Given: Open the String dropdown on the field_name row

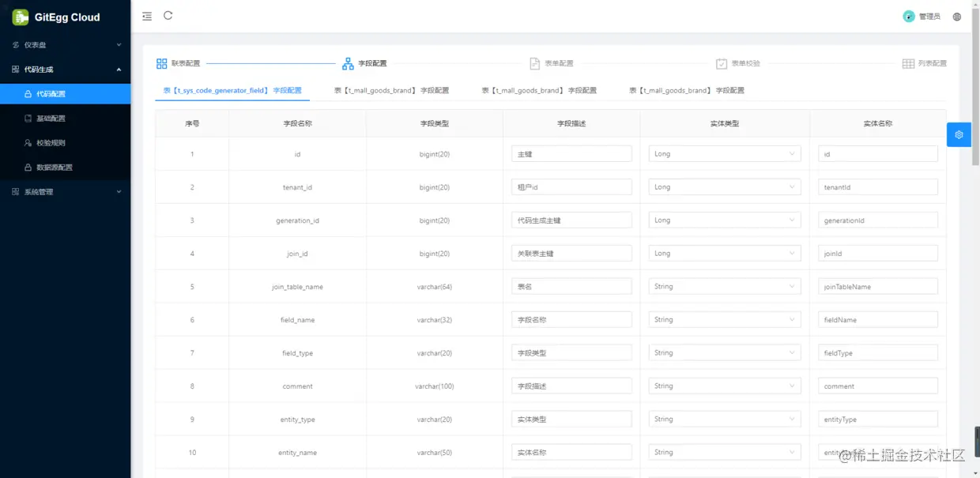Looking at the screenshot, I should coord(724,319).
